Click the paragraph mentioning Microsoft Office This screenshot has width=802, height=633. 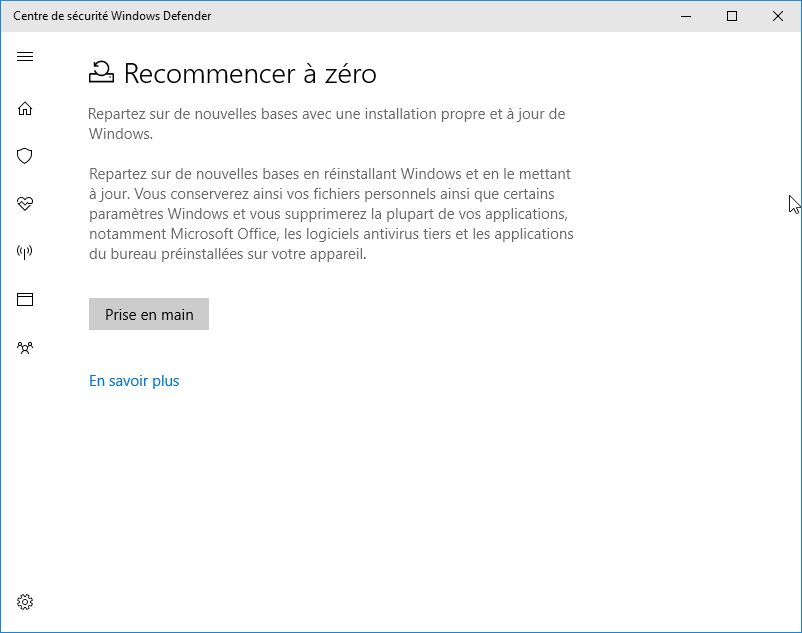(331, 214)
